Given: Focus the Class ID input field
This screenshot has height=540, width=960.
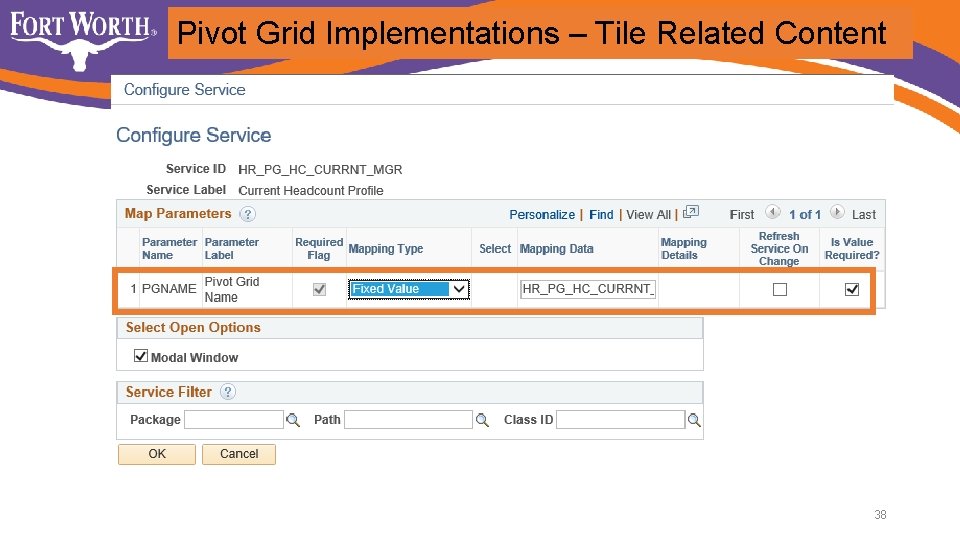Looking at the screenshot, I should click(x=620, y=420).
